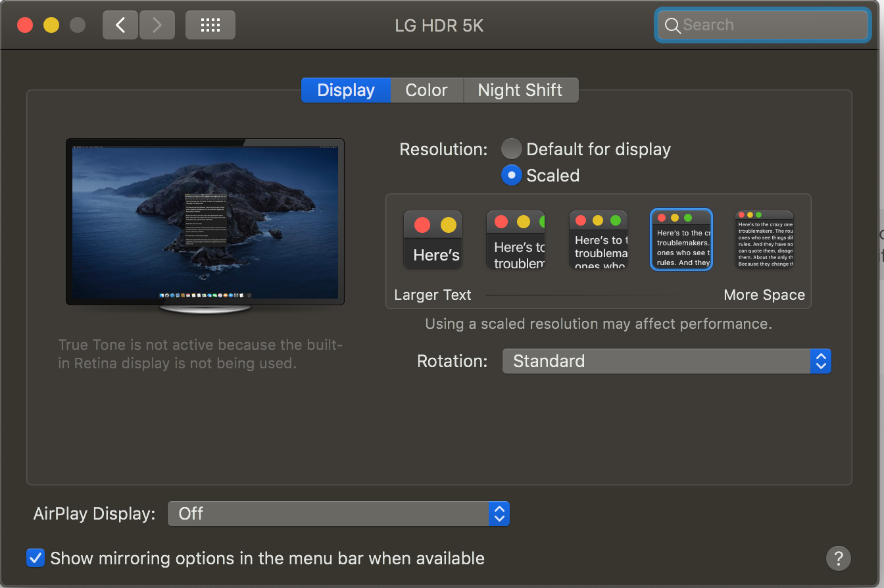Choose the More Space scaling thumbnail
Image resolution: width=884 pixels, height=588 pixels.
point(764,239)
